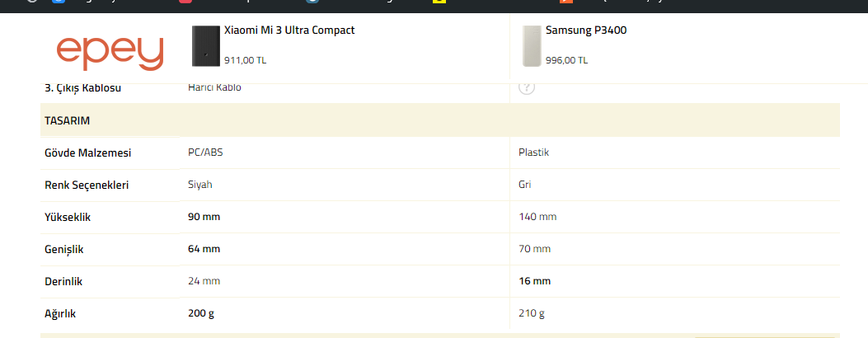Click the 911,00 TL price
The image size is (868, 338).
[245, 60]
